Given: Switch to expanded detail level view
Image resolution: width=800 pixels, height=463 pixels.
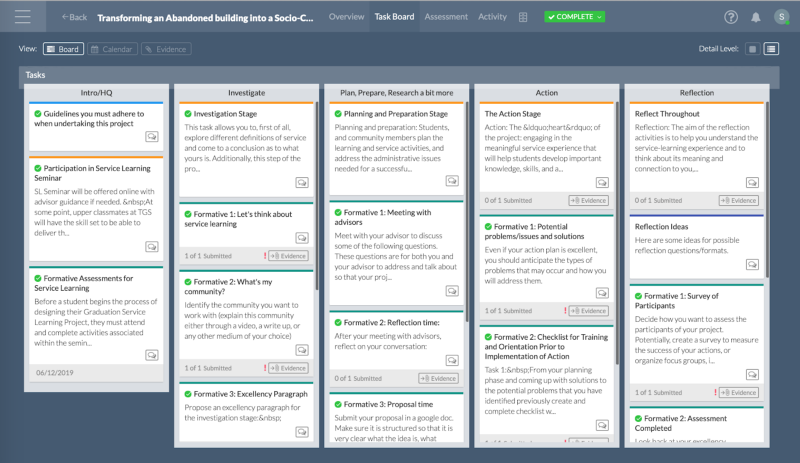Looking at the screenshot, I should tap(771, 49).
